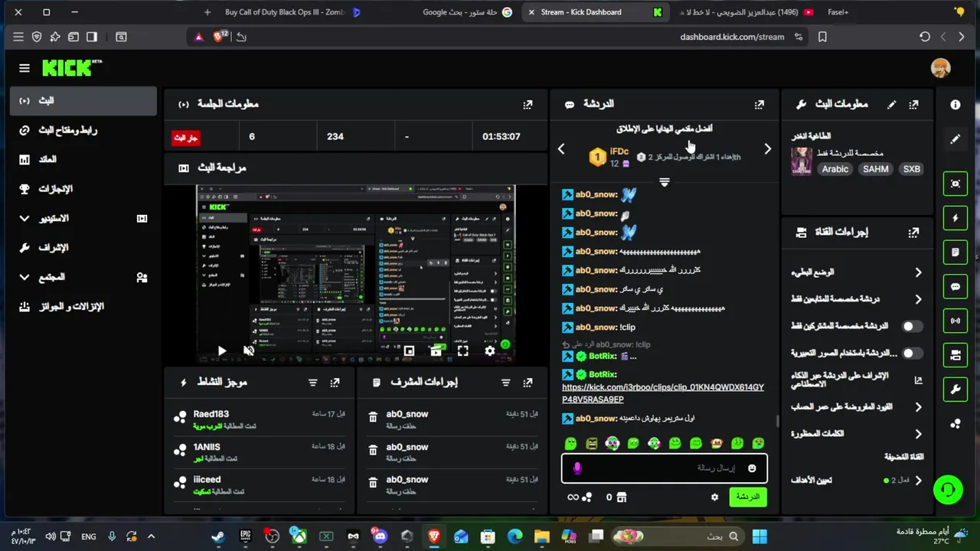Open AI chat moderation external link
Screen dimensions: 980x551
[918, 380]
